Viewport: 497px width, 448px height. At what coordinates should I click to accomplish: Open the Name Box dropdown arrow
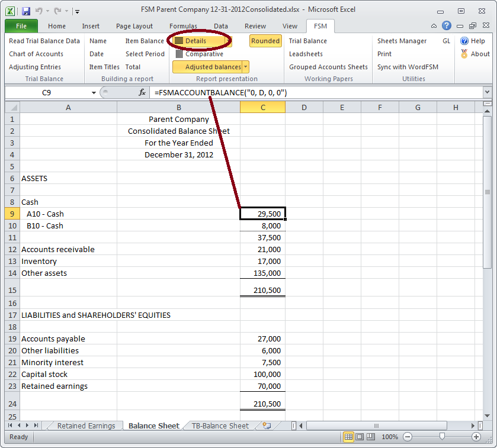point(94,93)
